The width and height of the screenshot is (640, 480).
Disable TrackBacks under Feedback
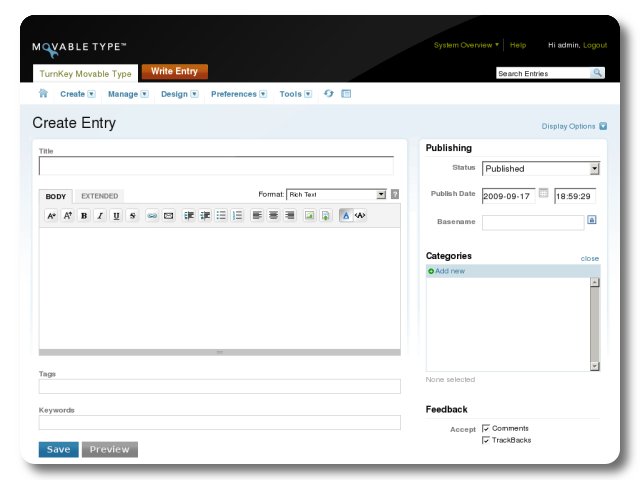click(x=486, y=440)
